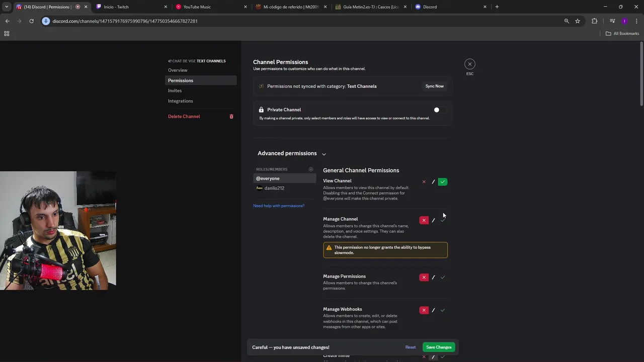Deny Manage Webhooks with red X
The width and height of the screenshot is (644, 362).
click(x=424, y=310)
